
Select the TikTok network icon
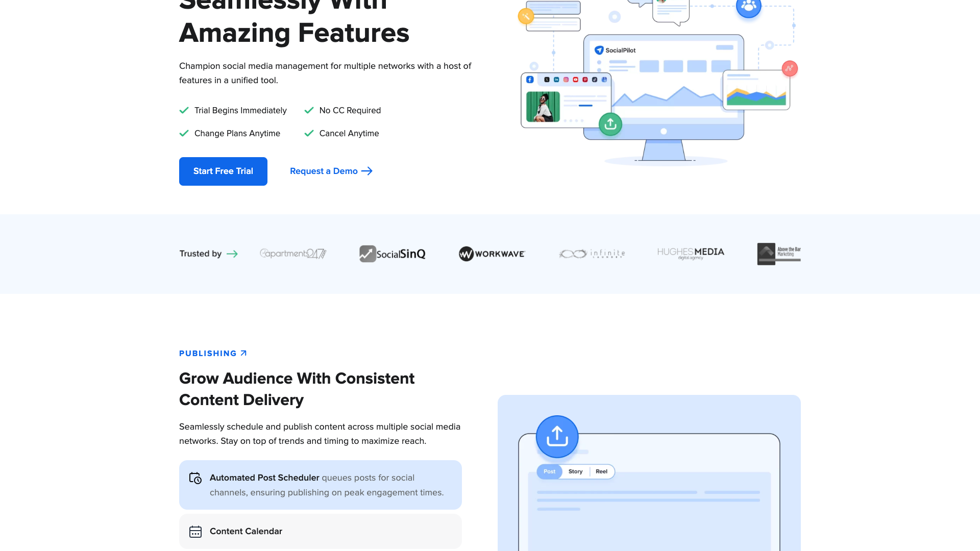(x=594, y=80)
